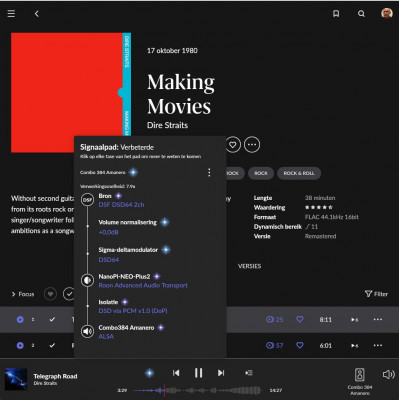Open the user profile avatar

tap(387, 13)
